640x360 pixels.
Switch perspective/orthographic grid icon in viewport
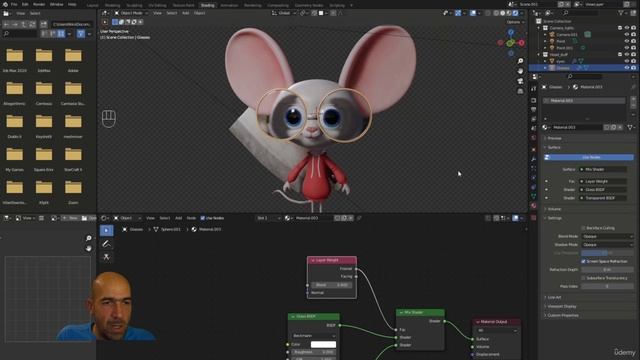(x=520, y=91)
